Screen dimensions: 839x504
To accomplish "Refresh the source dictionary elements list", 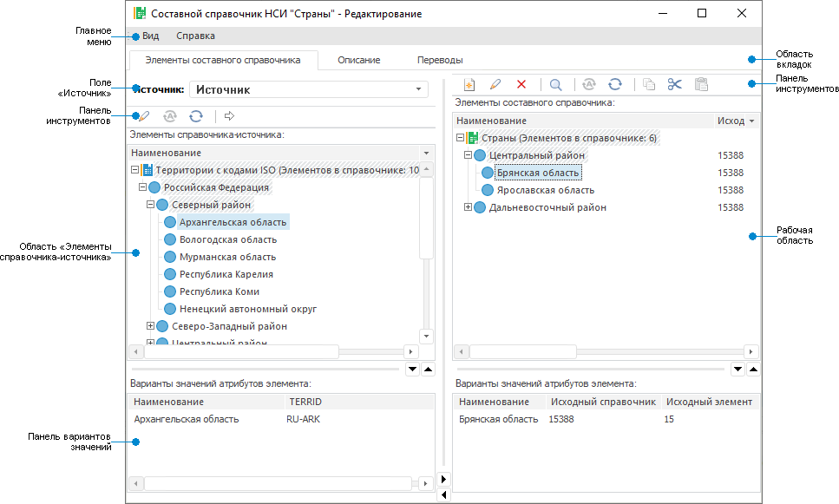I will (x=196, y=115).
